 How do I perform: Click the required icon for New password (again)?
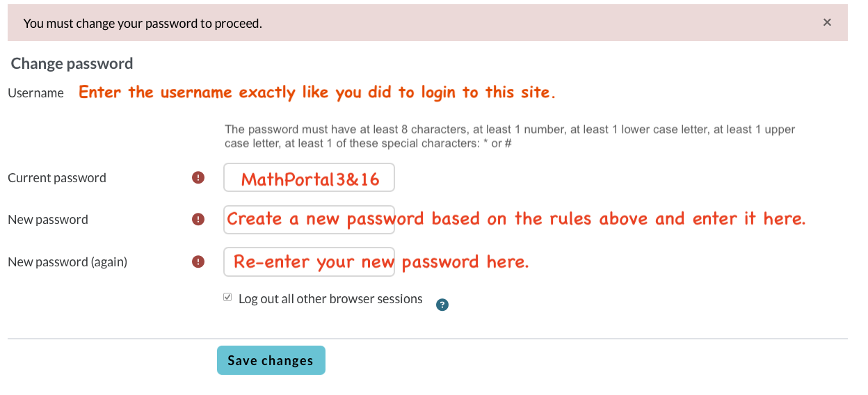198,261
